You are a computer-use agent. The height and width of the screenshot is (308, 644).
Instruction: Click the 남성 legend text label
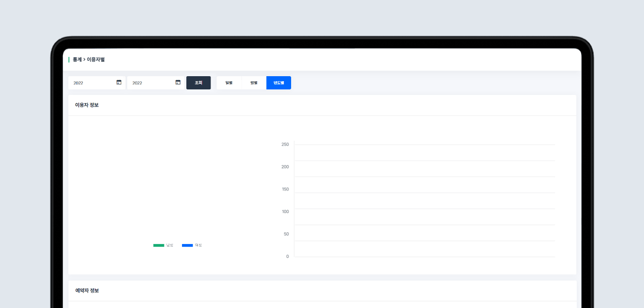pyautogui.click(x=170, y=245)
